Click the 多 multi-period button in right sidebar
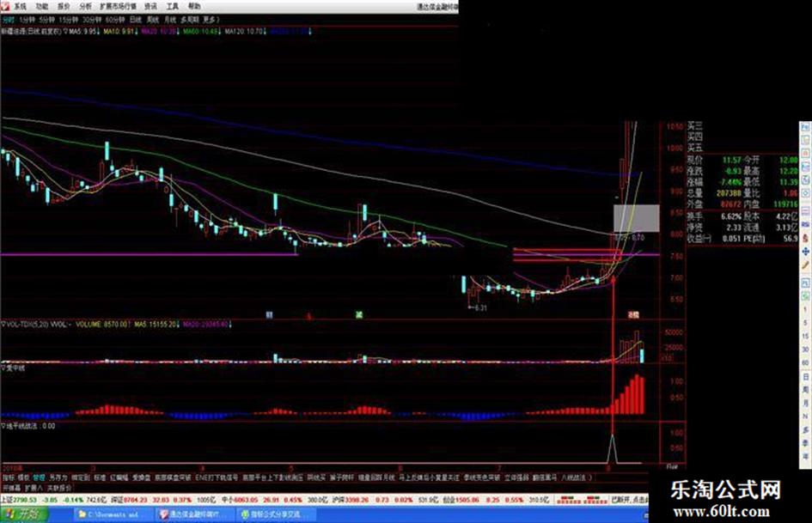The width and height of the screenshot is (812, 523). [805, 429]
